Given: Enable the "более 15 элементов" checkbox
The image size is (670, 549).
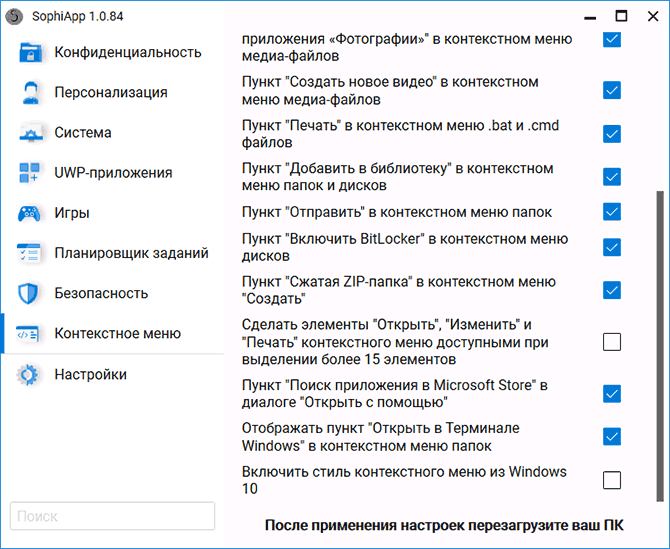Looking at the screenshot, I should pyautogui.click(x=612, y=342).
